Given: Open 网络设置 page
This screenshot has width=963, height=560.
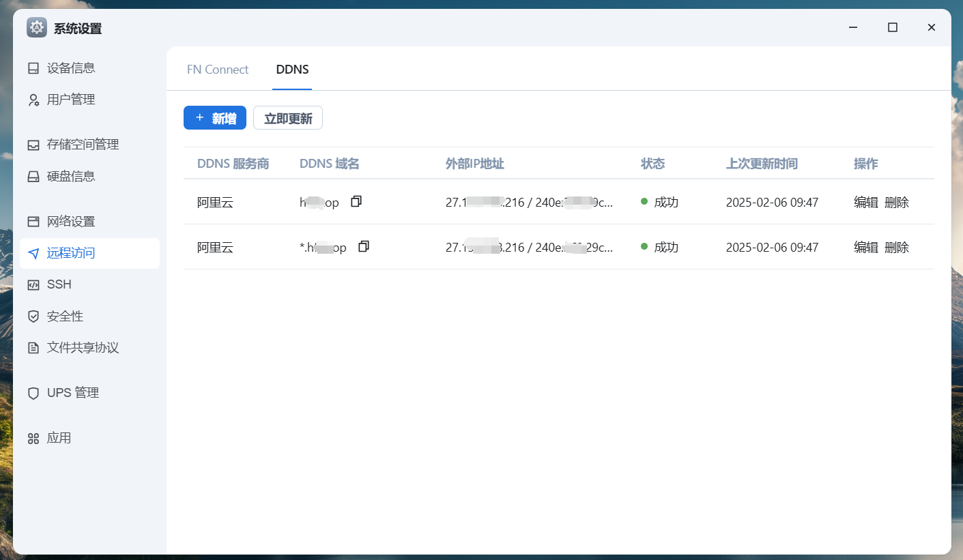Looking at the screenshot, I should pos(89,222).
